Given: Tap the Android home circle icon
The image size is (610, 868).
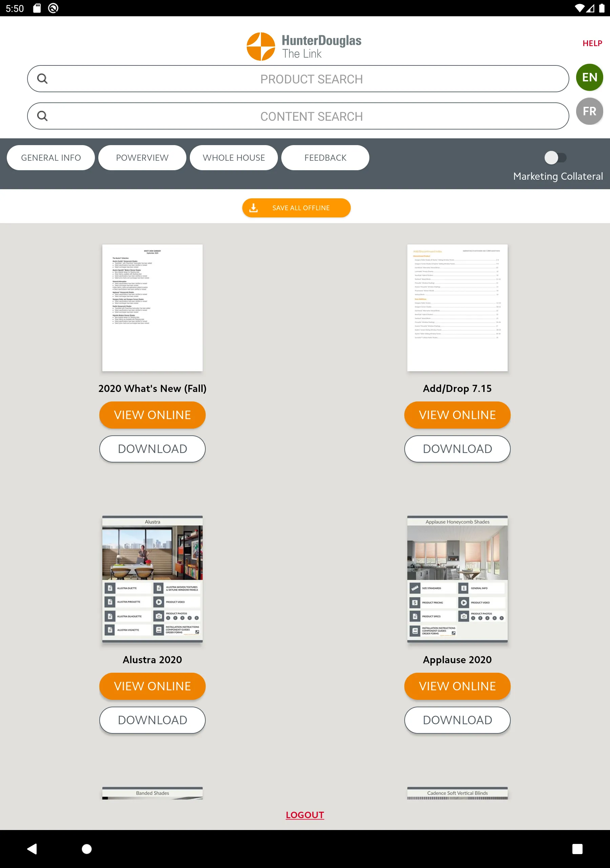Looking at the screenshot, I should tap(86, 849).
